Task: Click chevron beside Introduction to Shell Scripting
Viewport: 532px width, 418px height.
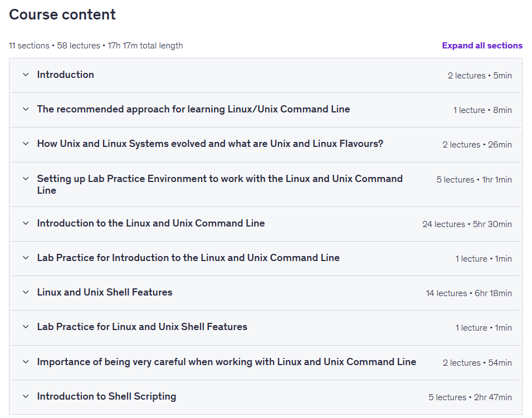Action: tap(26, 396)
